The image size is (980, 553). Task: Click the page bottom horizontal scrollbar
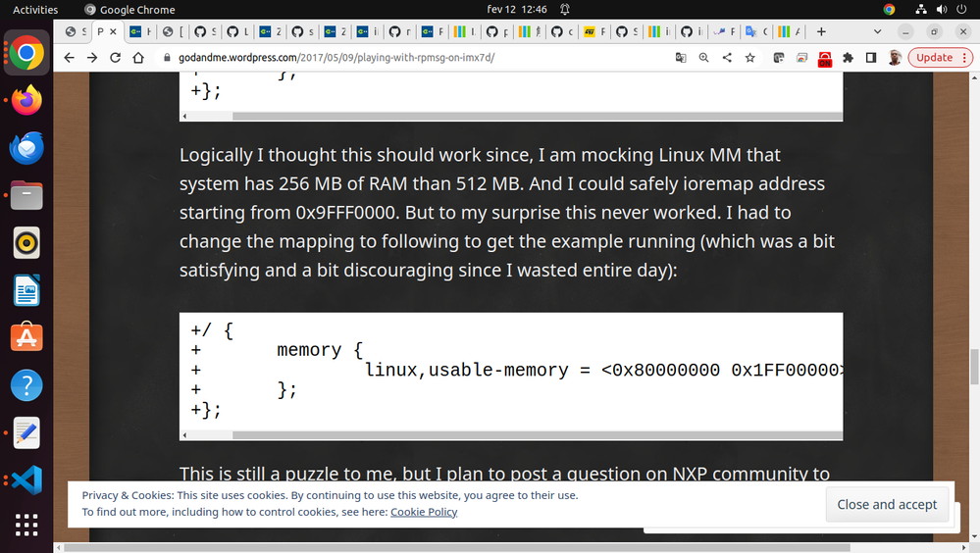point(457,547)
